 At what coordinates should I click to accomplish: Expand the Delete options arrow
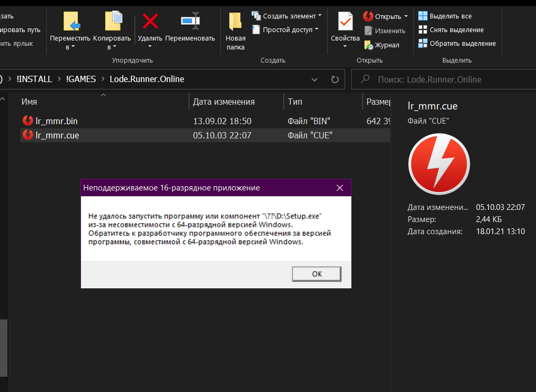pos(150,46)
